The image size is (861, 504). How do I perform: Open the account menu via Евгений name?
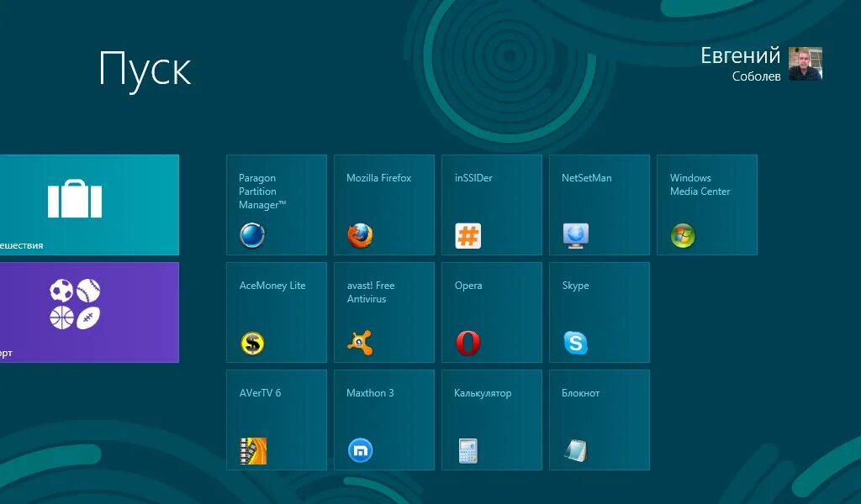pyautogui.click(x=740, y=55)
